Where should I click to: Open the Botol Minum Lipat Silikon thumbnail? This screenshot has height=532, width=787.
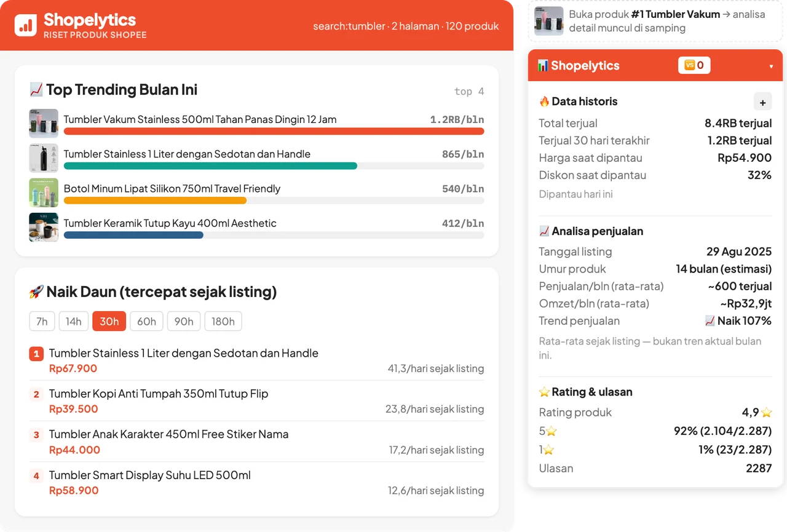pyautogui.click(x=44, y=193)
